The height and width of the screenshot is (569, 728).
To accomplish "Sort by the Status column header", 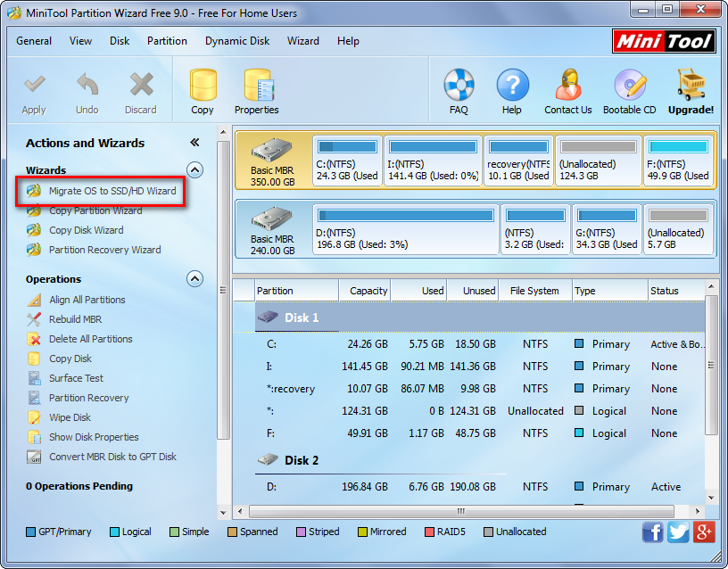I will coord(676,291).
